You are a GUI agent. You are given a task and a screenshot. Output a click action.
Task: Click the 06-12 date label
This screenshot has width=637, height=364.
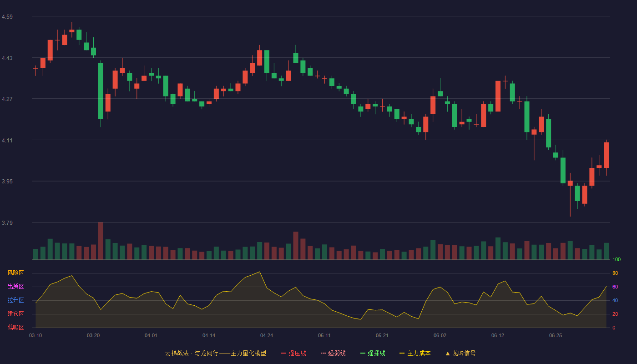point(498,335)
